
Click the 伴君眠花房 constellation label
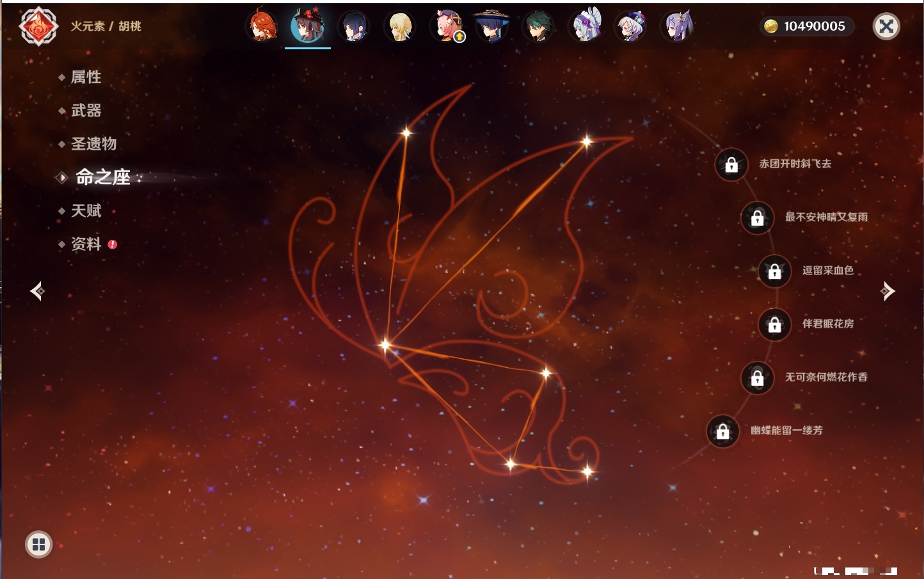828,324
